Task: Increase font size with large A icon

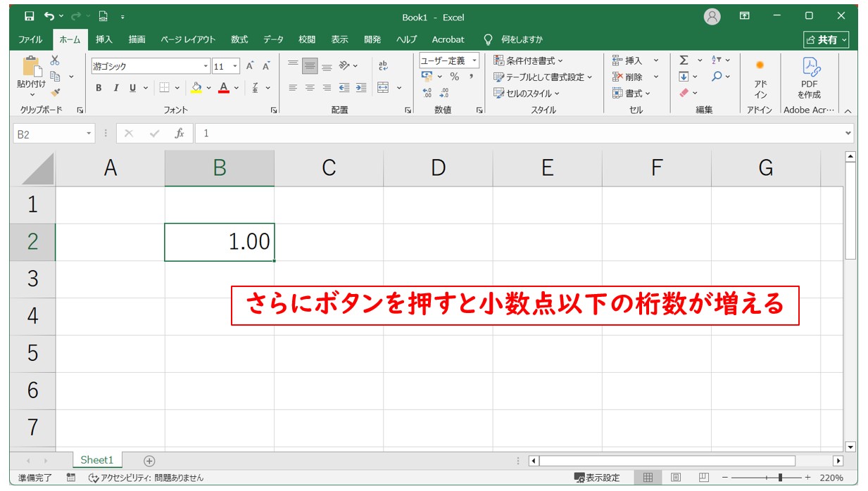Action: [x=250, y=66]
